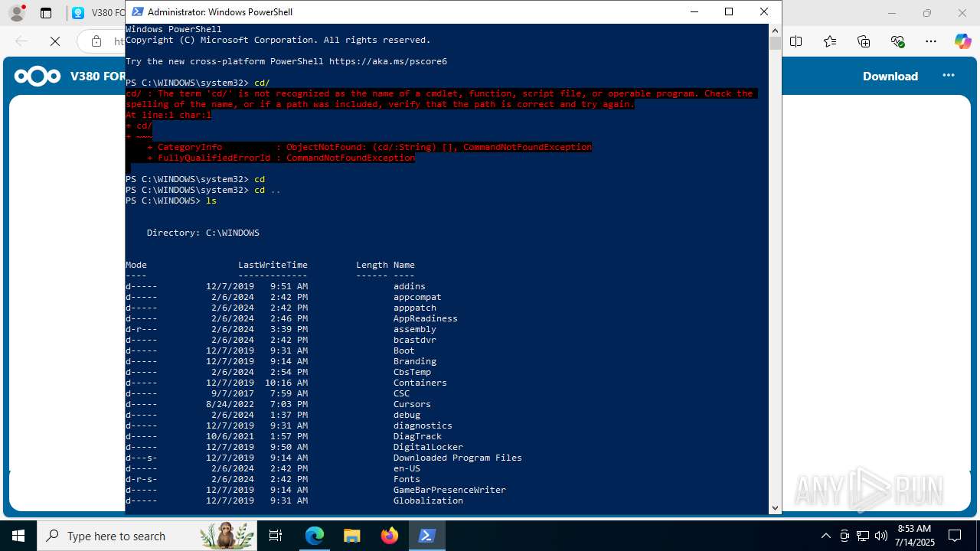
Task: Click the PowerShell window title bar icon
Action: pyautogui.click(x=138, y=11)
